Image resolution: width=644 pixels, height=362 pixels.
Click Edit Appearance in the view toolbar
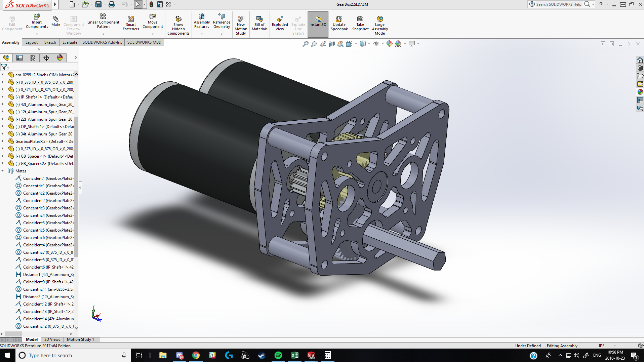(x=389, y=44)
